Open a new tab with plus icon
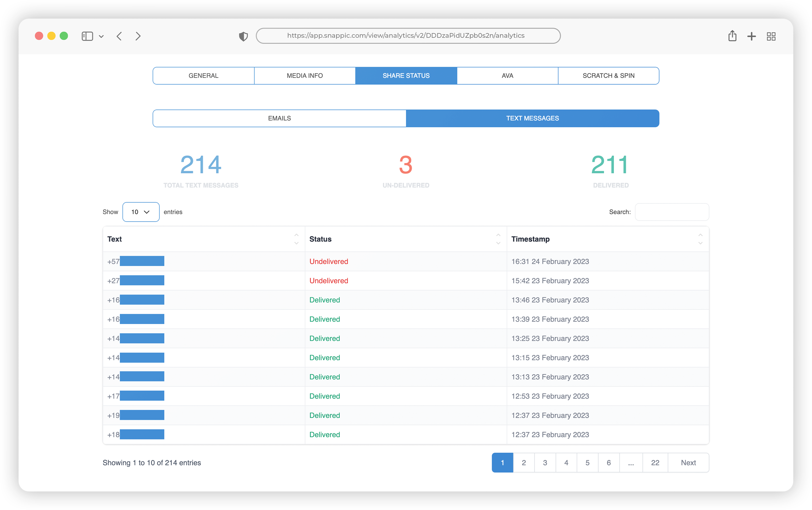Image resolution: width=812 pixels, height=510 pixels. click(x=751, y=36)
